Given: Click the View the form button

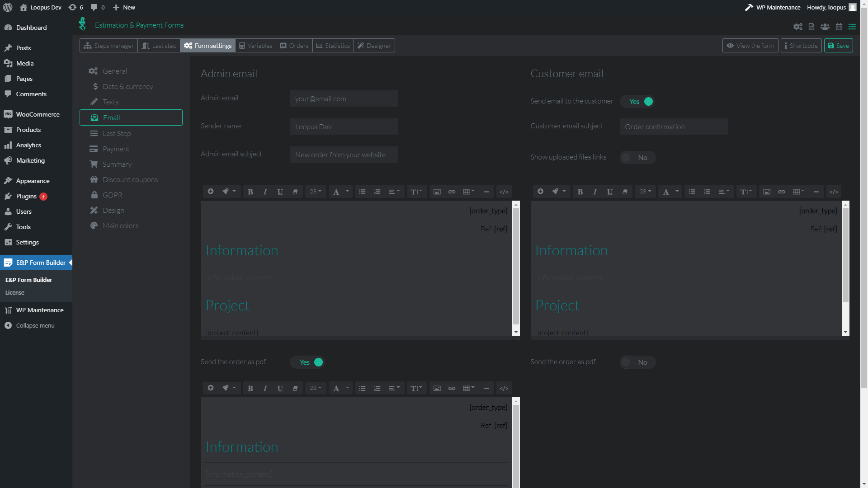Looking at the screenshot, I should tap(750, 46).
